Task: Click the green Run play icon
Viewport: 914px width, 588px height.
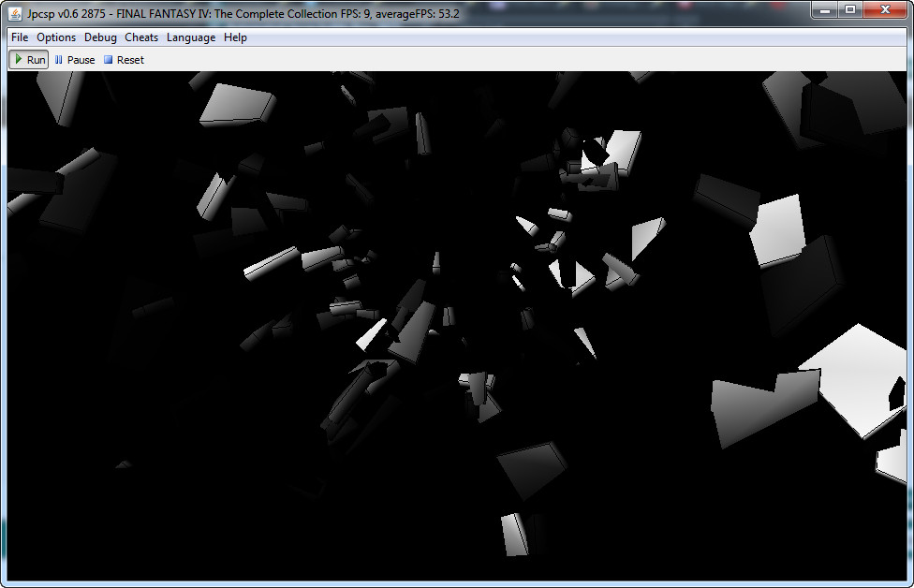Action: click(19, 60)
